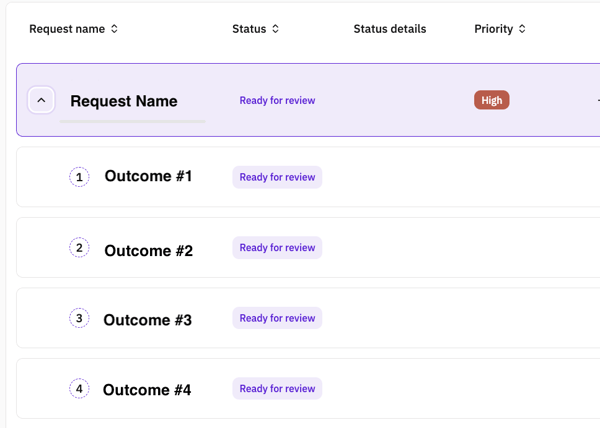Open Outcome #3 row title
The image size is (600, 428).
(x=147, y=320)
